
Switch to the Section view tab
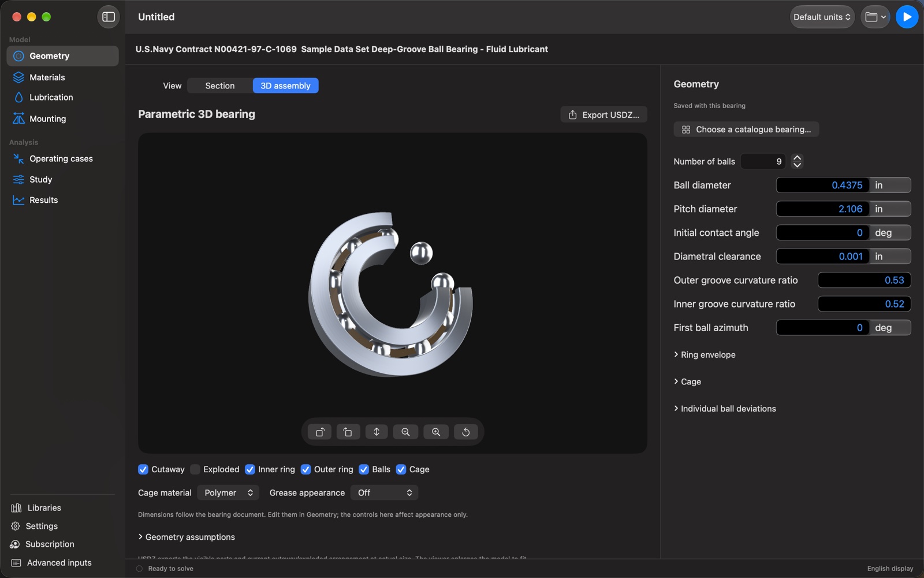[220, 86]
